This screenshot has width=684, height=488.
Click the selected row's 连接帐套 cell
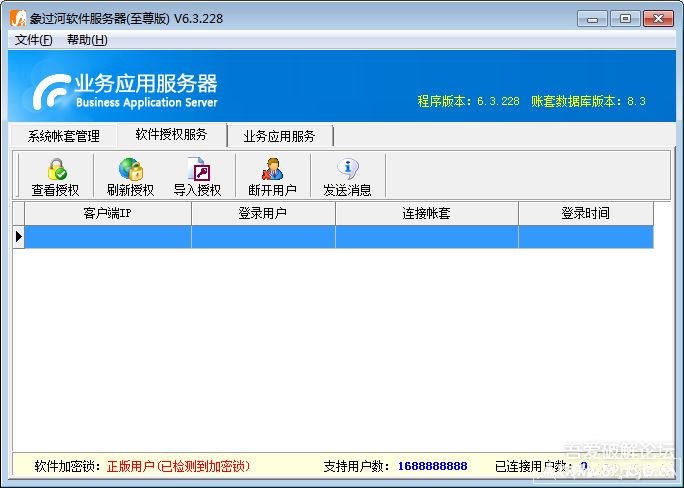(x=427, y=237)
